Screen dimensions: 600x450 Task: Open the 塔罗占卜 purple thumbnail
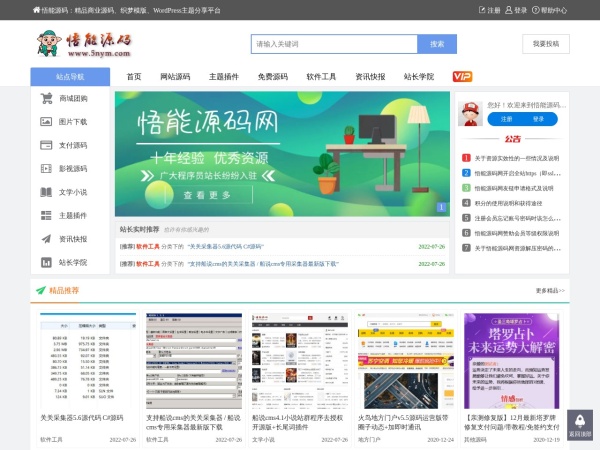(x=512, y=360)
